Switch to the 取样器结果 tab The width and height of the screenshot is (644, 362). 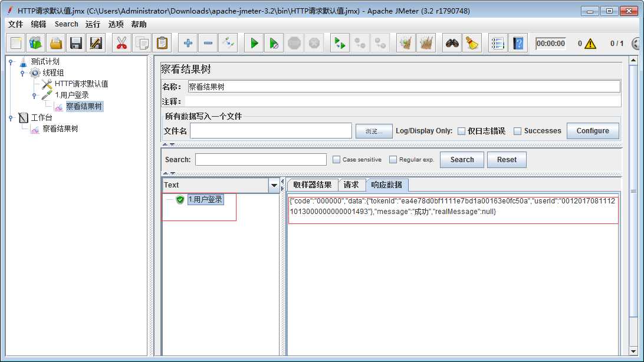tap(313, 185)
